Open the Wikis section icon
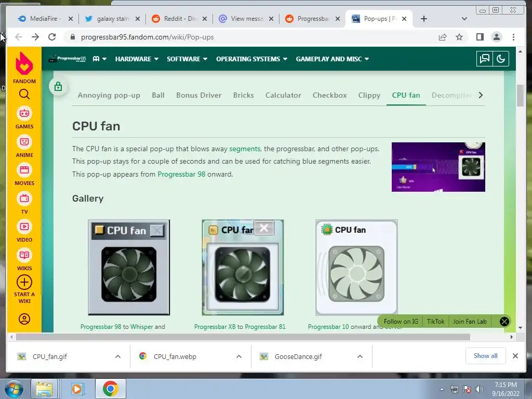 pos(24,255)
